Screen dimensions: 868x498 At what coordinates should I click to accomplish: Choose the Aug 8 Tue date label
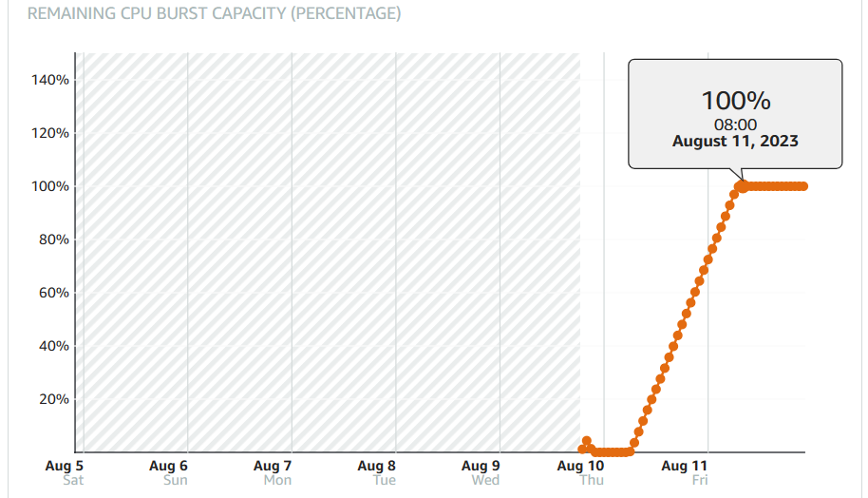click(377, 472)
